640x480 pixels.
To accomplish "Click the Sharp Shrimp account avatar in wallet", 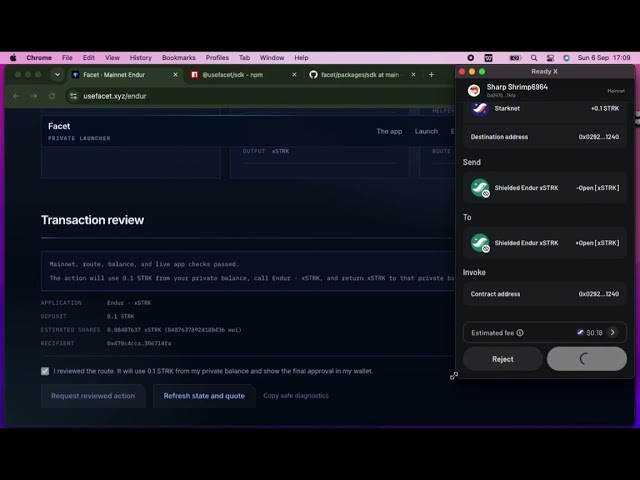I will pyautogui.click(x=474, y=90).
